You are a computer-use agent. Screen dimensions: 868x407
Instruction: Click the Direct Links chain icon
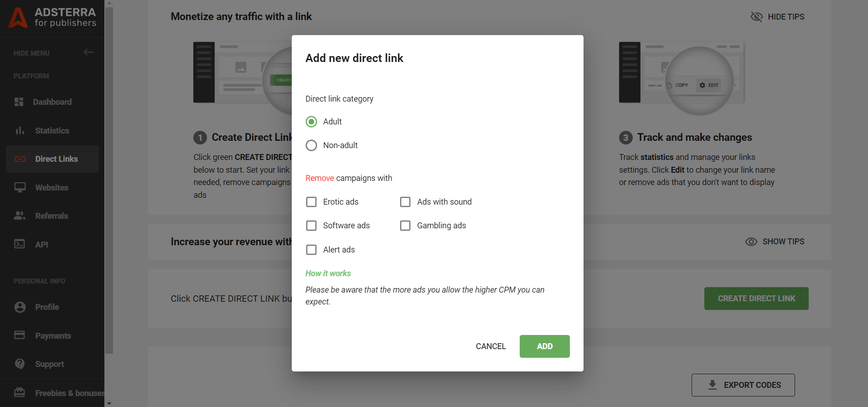pos(20,159)
